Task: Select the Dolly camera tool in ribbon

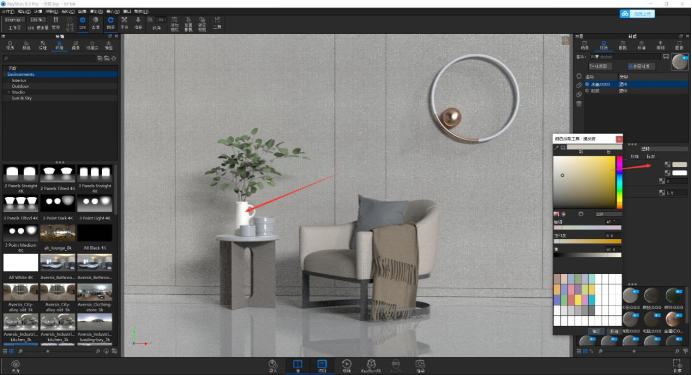Action: tap(138, 23)
